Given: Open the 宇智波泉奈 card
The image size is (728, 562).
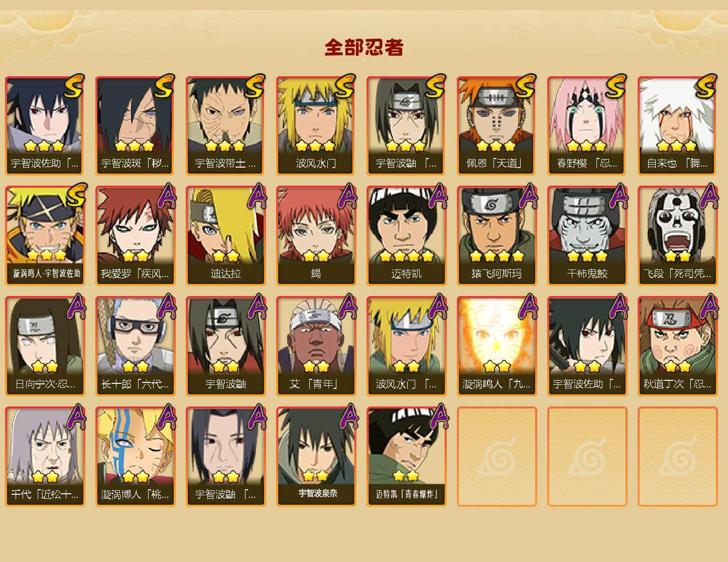Looking at the screenshot, I should click(x=316, y=457).
